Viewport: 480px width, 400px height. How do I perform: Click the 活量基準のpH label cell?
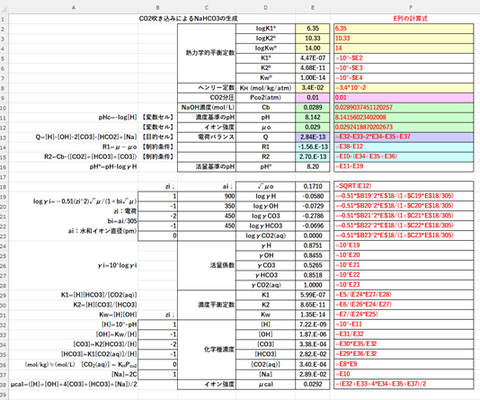click(x=207, y=167)
